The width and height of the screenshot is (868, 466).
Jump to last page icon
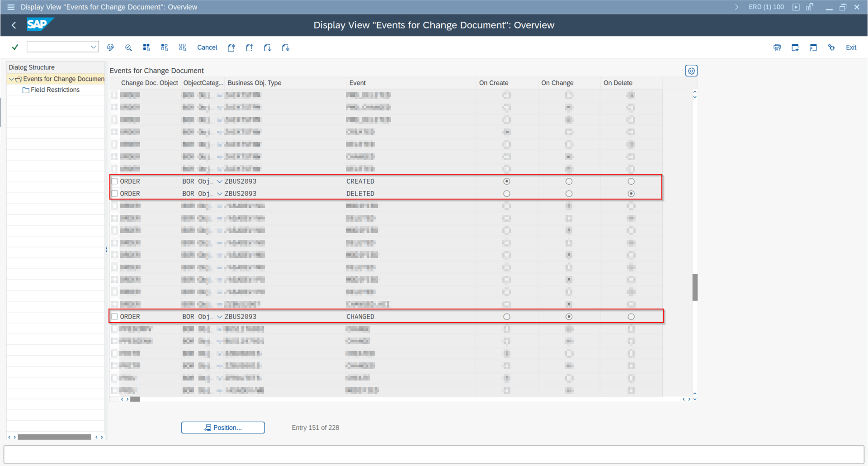[x=286, y=48]
